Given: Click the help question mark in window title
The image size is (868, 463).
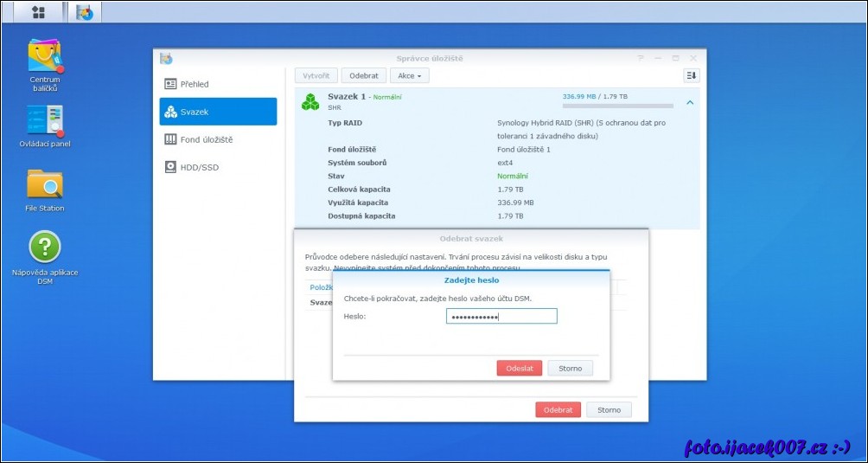Looking at the screenshot, I should coord(641,58).
